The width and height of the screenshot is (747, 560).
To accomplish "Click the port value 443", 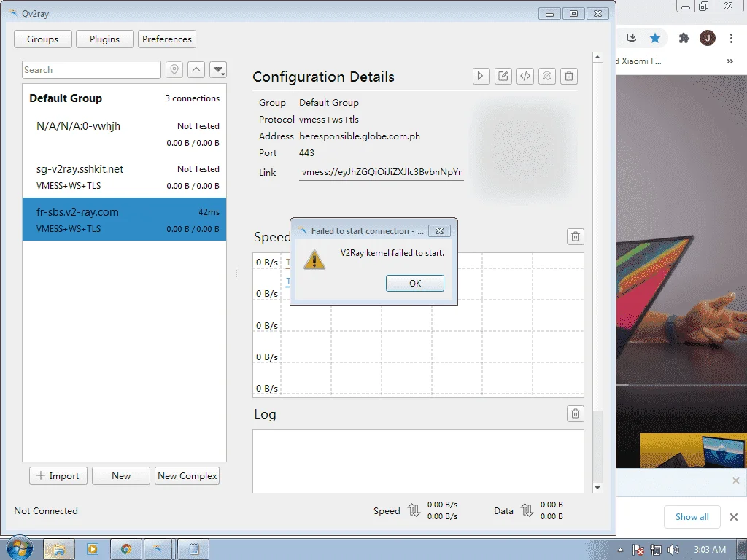I will click(x=306, y=153).
